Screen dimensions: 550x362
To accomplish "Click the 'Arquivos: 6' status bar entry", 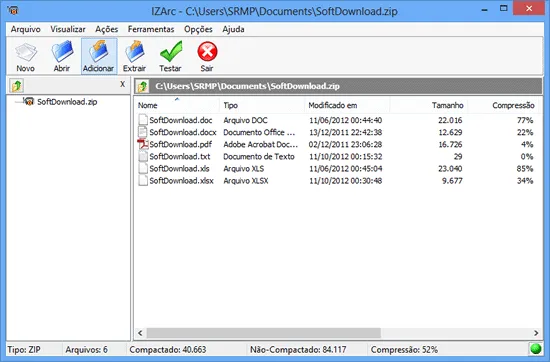I will [x=87, y=350].
